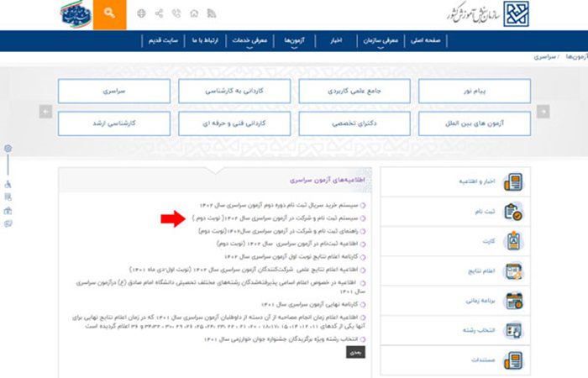
Task: Click the carousel right arrow
Action: click(x=543, y=112)
